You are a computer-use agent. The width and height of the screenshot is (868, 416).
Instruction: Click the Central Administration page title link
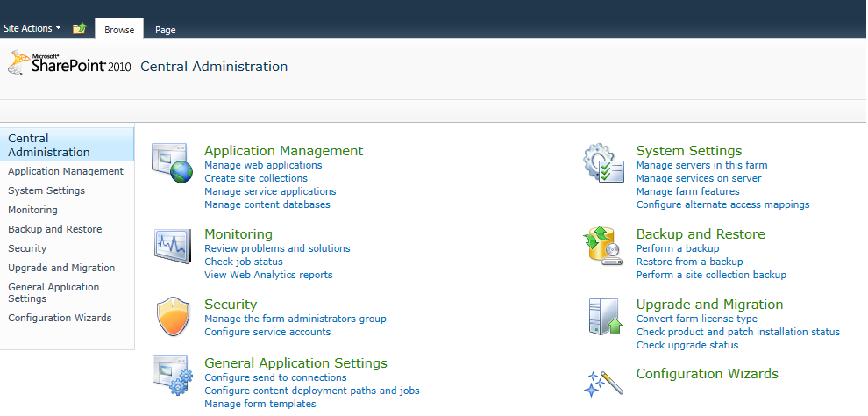point(214,67)
